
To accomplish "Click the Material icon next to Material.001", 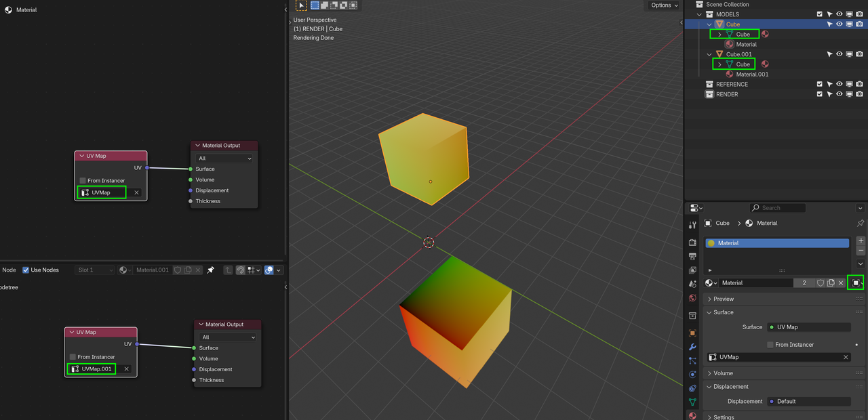I will tap(729, 73).
